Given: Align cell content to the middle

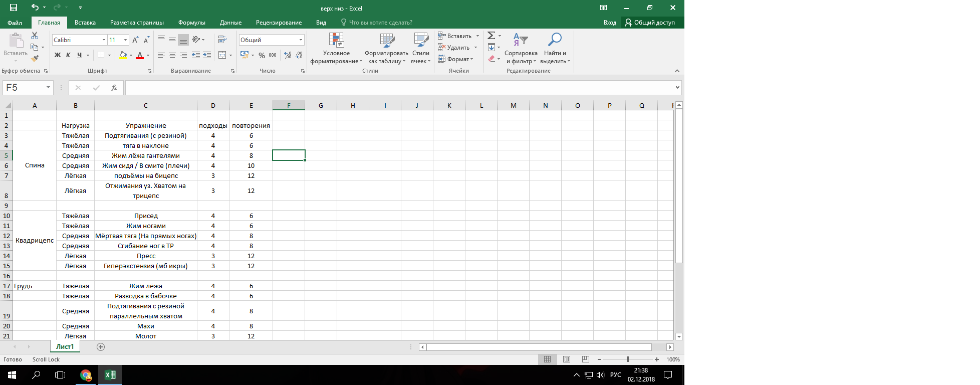Looking at the screenshot, I should pos(172,40).
